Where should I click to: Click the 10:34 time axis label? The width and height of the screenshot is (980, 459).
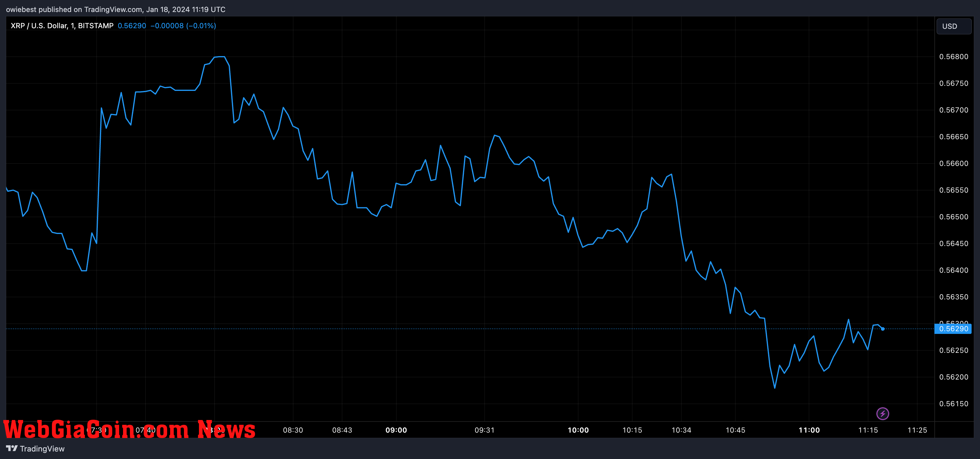[681, 430]
